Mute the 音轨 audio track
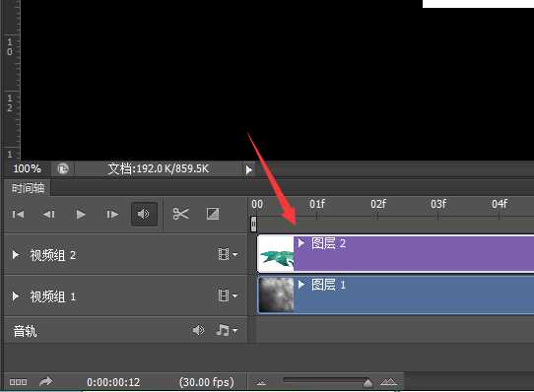Image resolution: width=534 pixels, height=392 pixels. tap(198, 330)
